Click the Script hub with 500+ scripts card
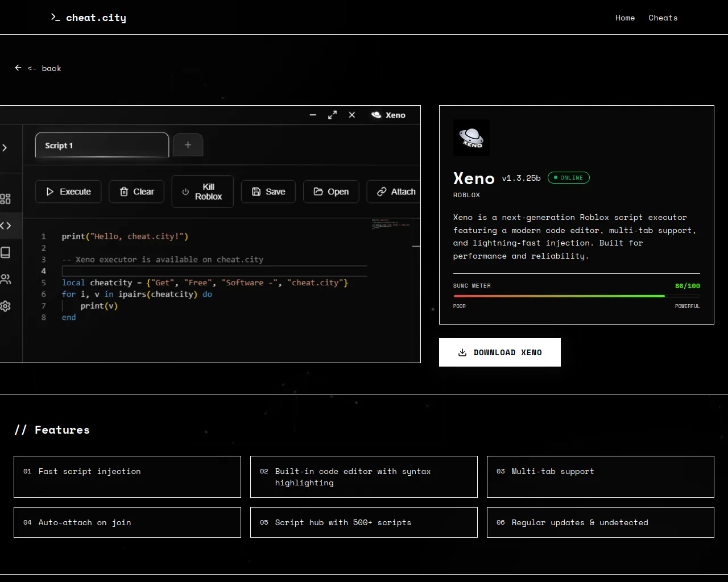The height and width of the screenshot is (582, 728). pos(364,522)
